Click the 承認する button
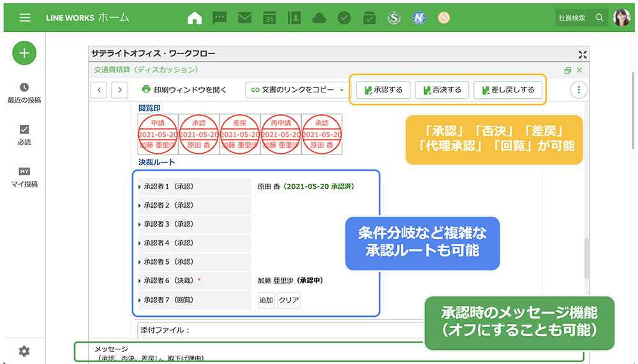Viewport: 638px width, 364px height. pos(383,90)
